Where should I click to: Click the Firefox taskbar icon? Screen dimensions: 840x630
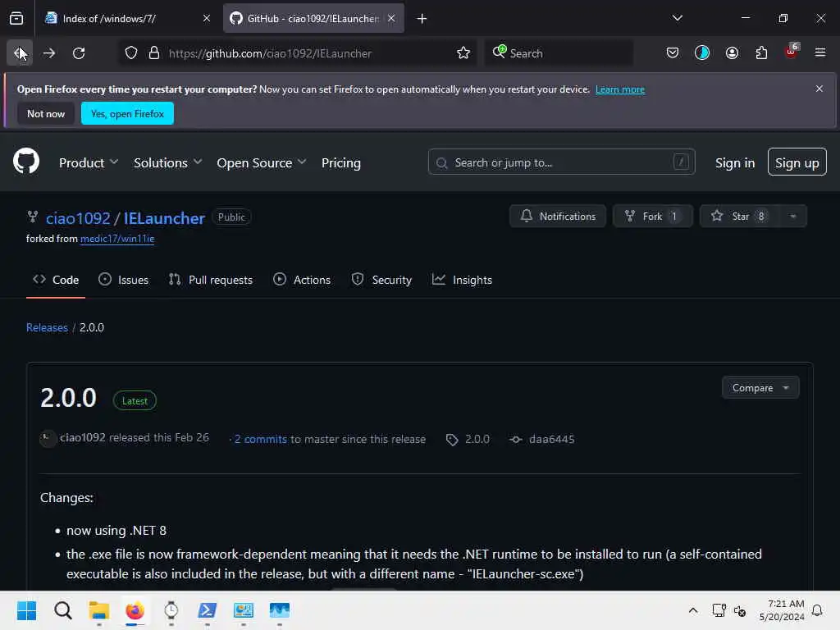point(135,610)
